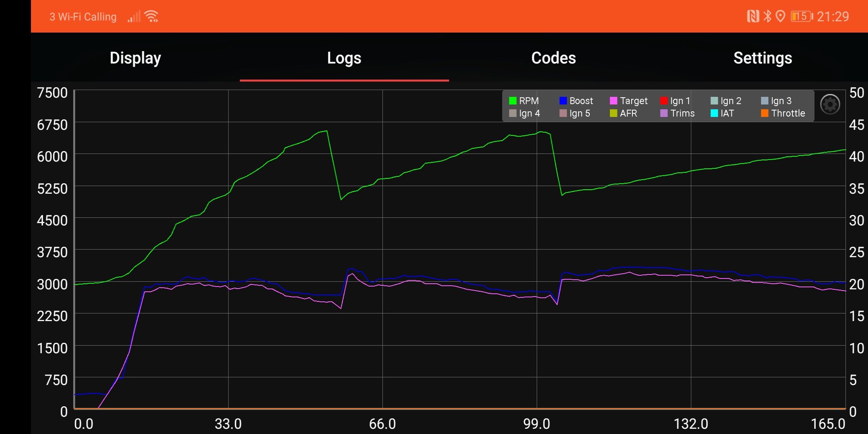This screenshot has height=434, width=868.
Task: Click the Logs tab label
Action: [343, 58]
